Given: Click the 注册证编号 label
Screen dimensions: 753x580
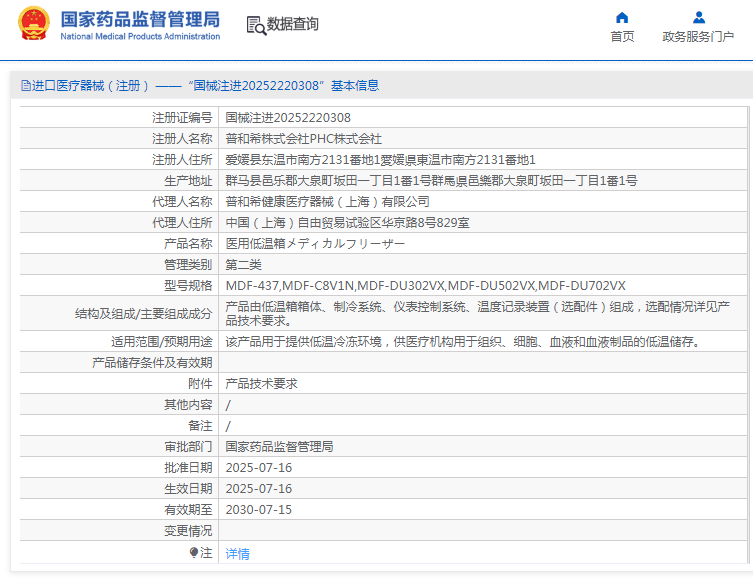Looking at the screenshot, I should click(x=182, y=118).
